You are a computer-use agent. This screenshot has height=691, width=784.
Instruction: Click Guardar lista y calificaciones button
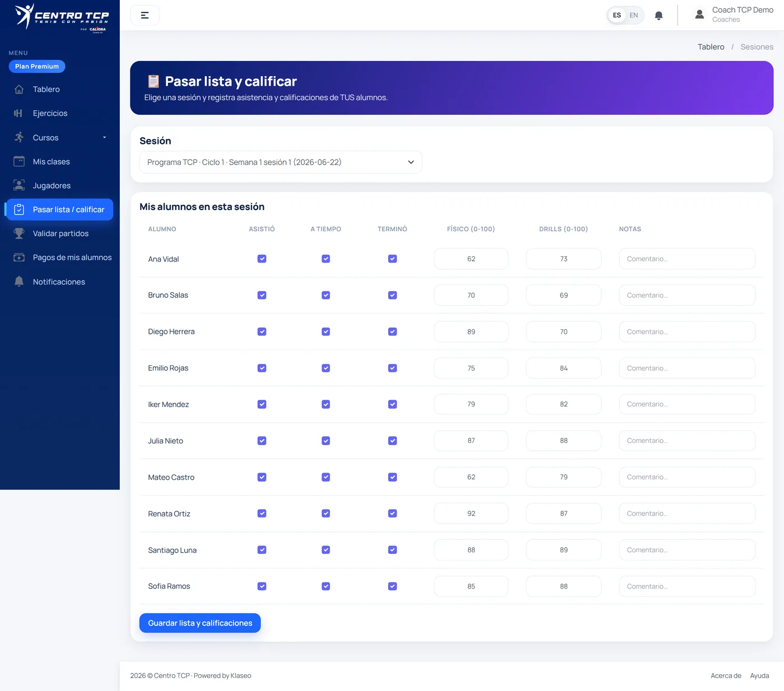[200, 623]
